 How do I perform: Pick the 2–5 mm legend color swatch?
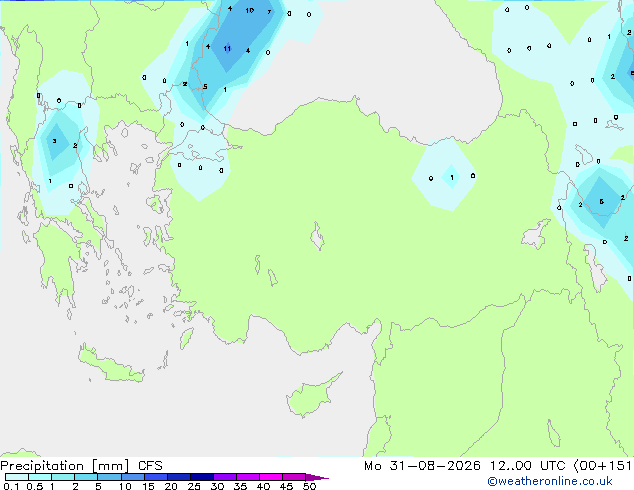(x=86, y=477)
